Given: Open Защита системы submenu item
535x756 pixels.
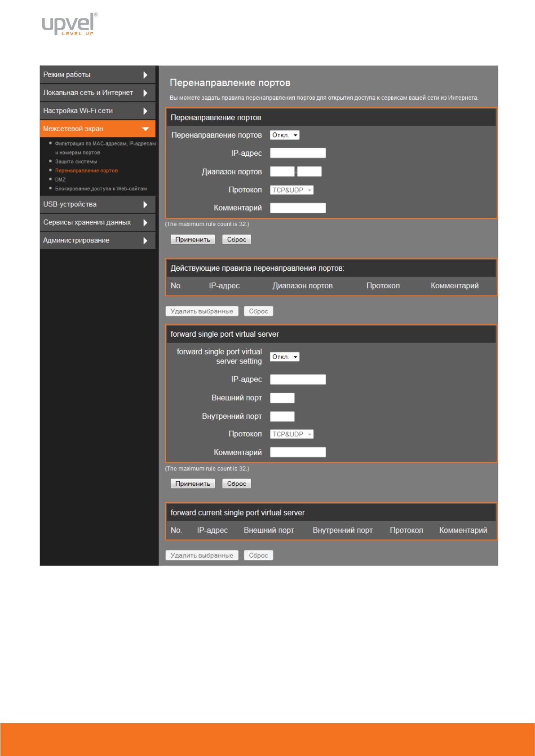Looking at the screenshot, I should click(x=76, y=162).
